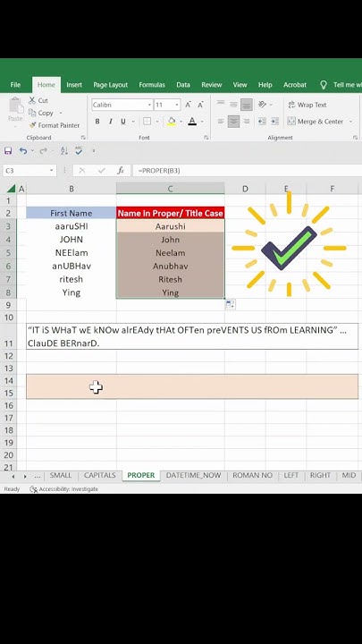This screenshot has height=644, width=362.
Task: Switch to the Insert ribbon tab
Action: [74, 85]
